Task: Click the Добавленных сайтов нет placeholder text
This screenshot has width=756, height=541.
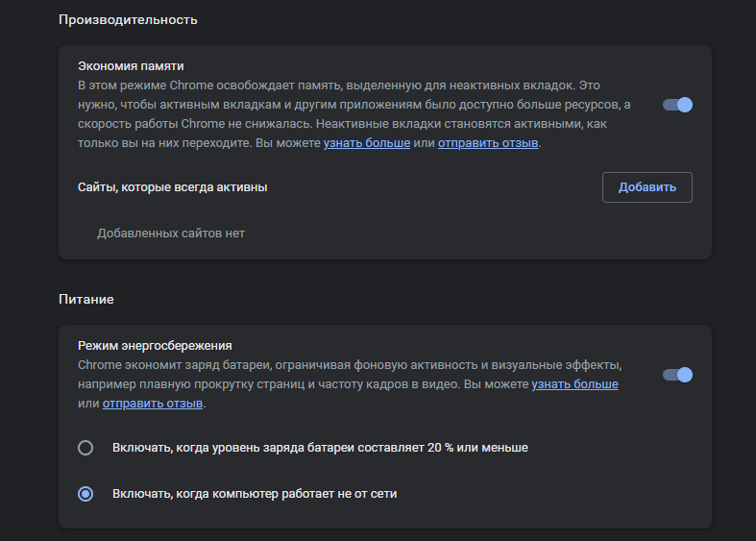Action: [171, 234]
